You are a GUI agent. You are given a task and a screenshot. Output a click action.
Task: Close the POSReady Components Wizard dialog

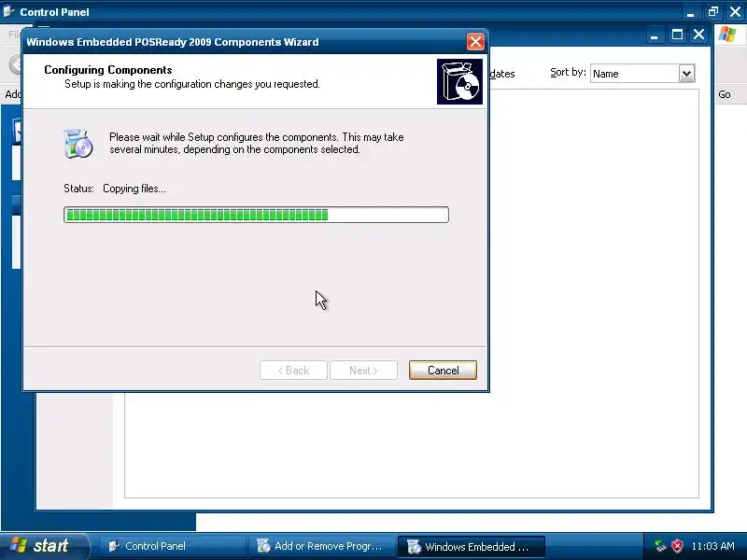pos(475,42)
